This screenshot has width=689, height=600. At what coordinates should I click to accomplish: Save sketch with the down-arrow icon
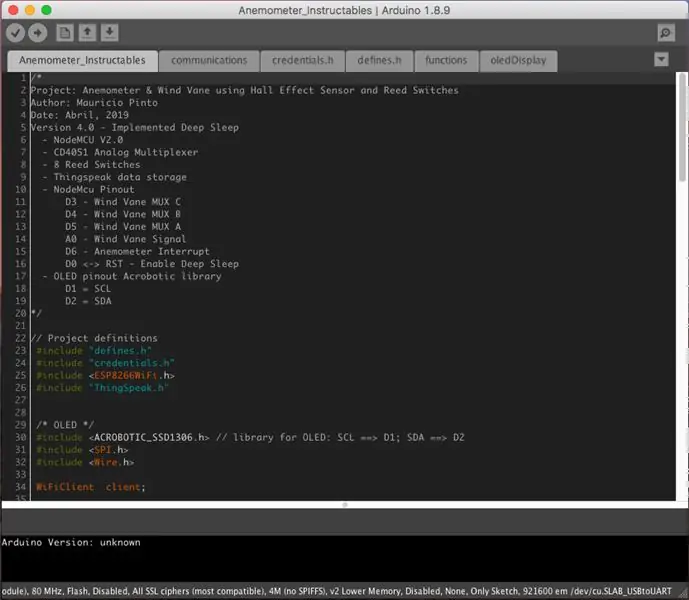click(109, 33)
